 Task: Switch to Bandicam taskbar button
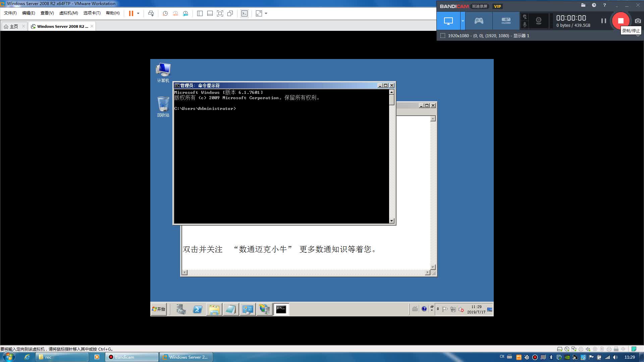(132, 357)
